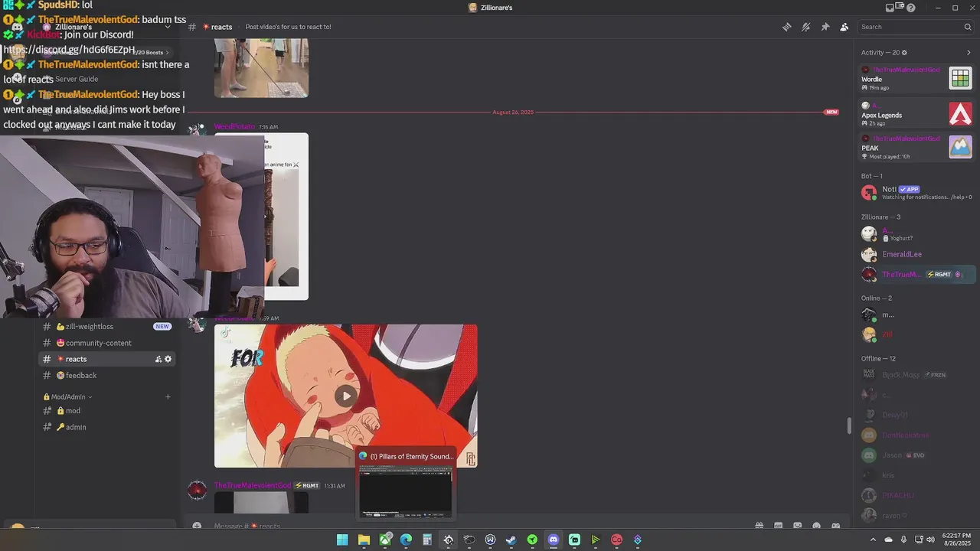Image resolution: width=980 pixels, height=551 pixels.
Task: Select Black_Mass offline member
Action: [x=916, y=375]
